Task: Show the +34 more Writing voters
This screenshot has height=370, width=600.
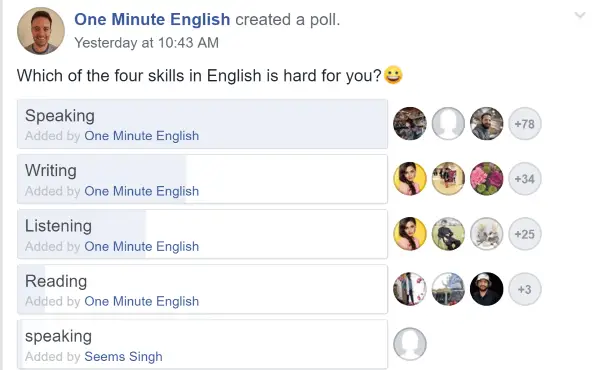Action: coord(525,179)
